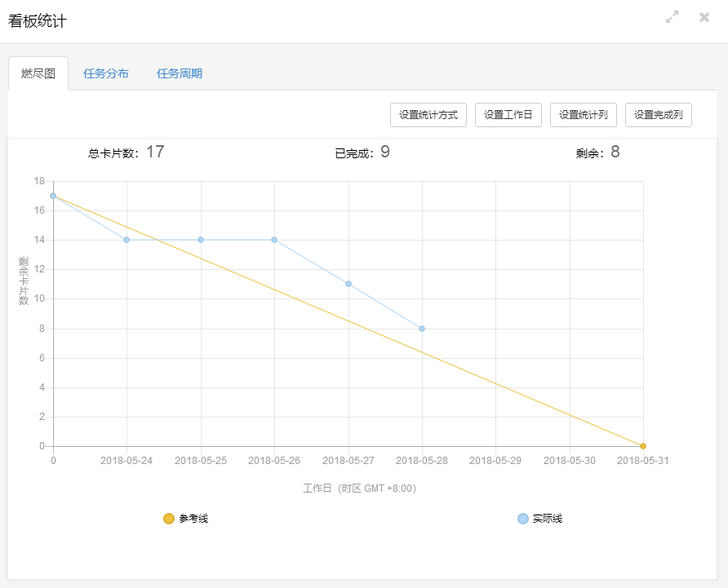Toggle the 参考线 legend swatch
The image size is (728, 588).
(169, 519)
